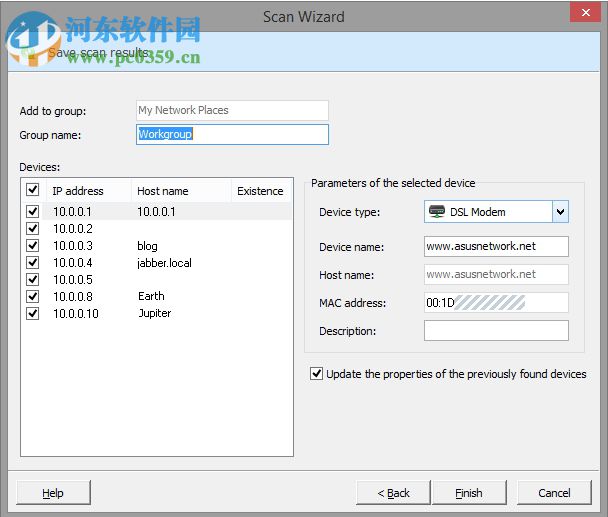Uncheck the 10.0.0.1 device checkbox
This screenshot has width=608, height=517.
point(33,211)
